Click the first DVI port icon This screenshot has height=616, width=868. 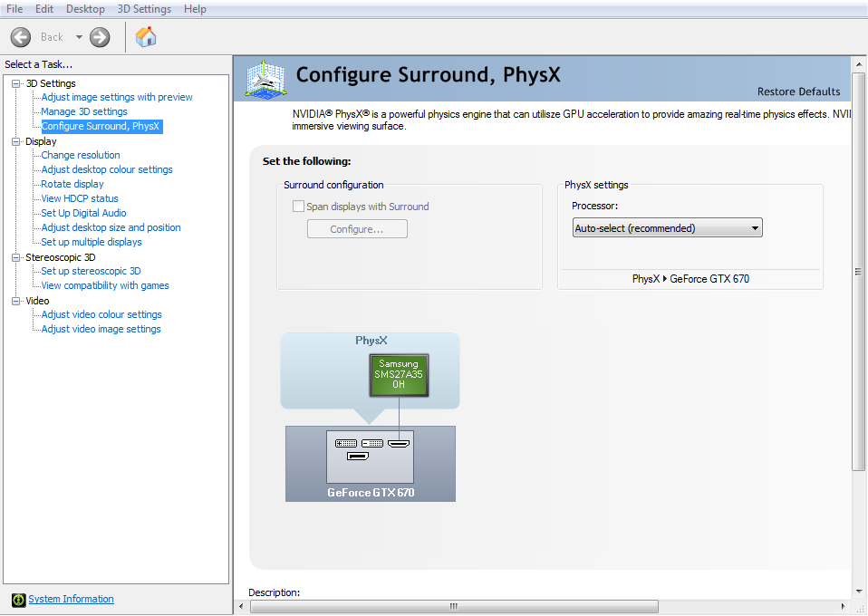pos(346,443)
